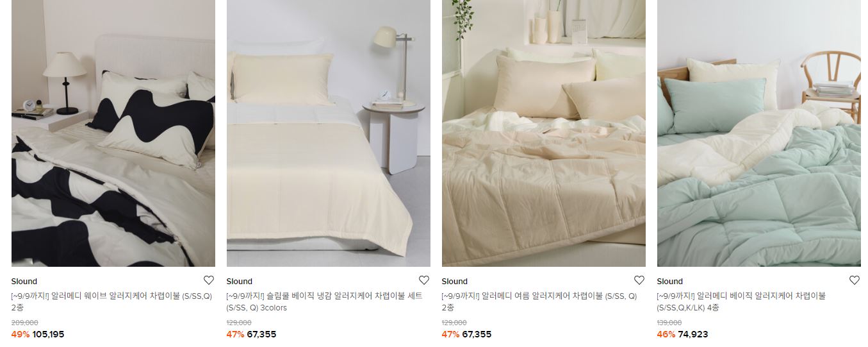
Task: View the mint green comforter product photo
Action: (759, 133)
